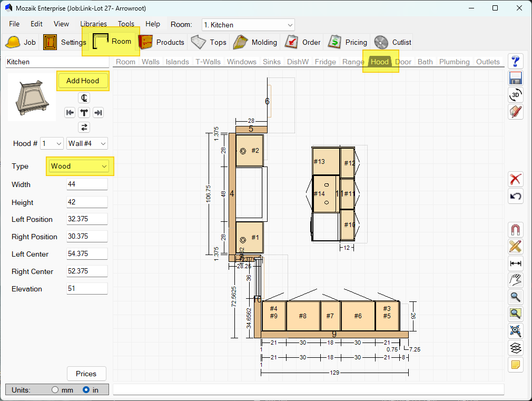Open the yellow sticky note tool
This screenshot has height=401, width=532.
[x=516, y=365]
